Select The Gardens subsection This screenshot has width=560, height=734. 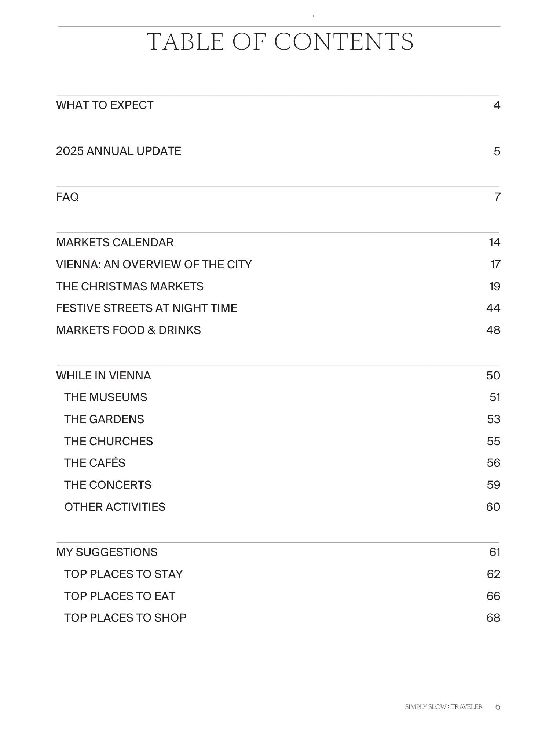tap(104, 419)
